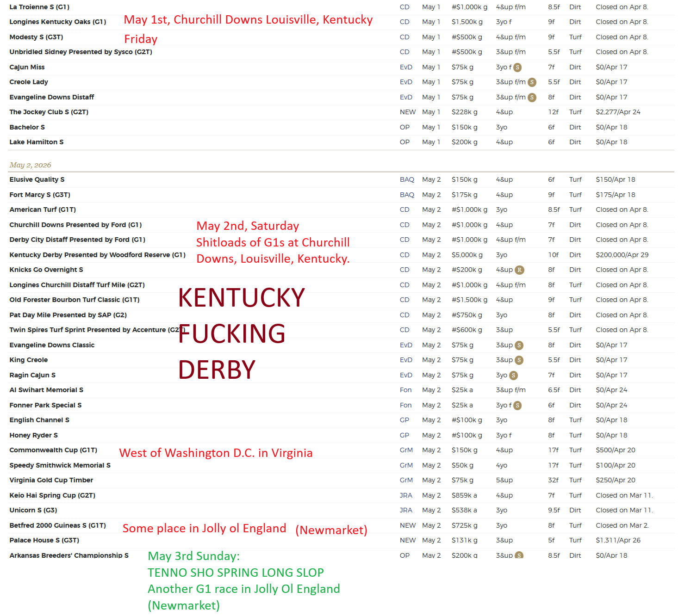Open Palace House S (G3T) race
Image resolution: width=678 pixels, height=616 pixels.
tap(44, 540)
